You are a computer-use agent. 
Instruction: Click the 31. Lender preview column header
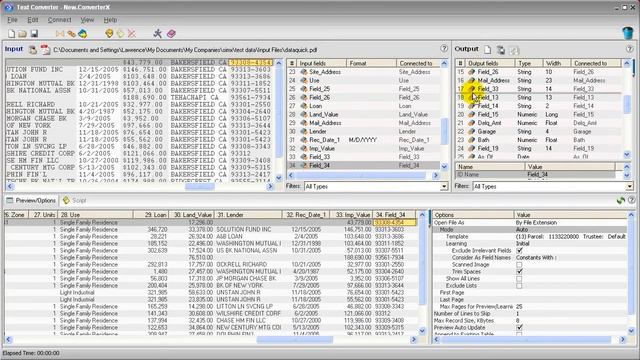[248, 215]
